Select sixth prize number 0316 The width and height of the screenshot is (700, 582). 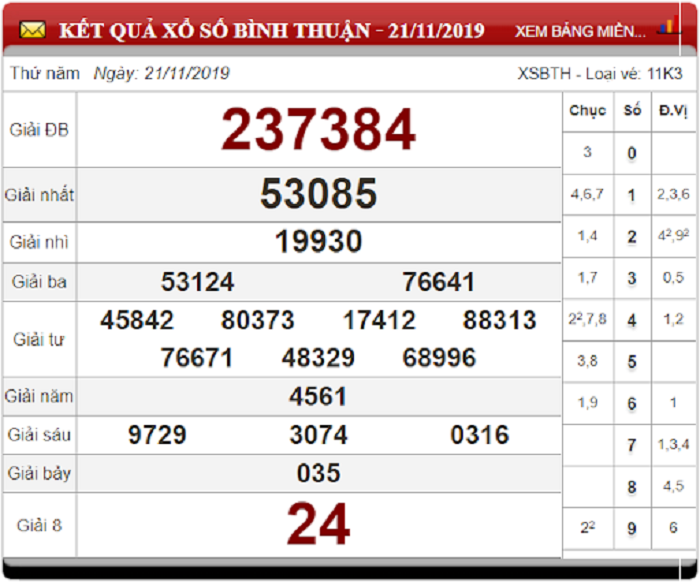click(x=479, y=435)
